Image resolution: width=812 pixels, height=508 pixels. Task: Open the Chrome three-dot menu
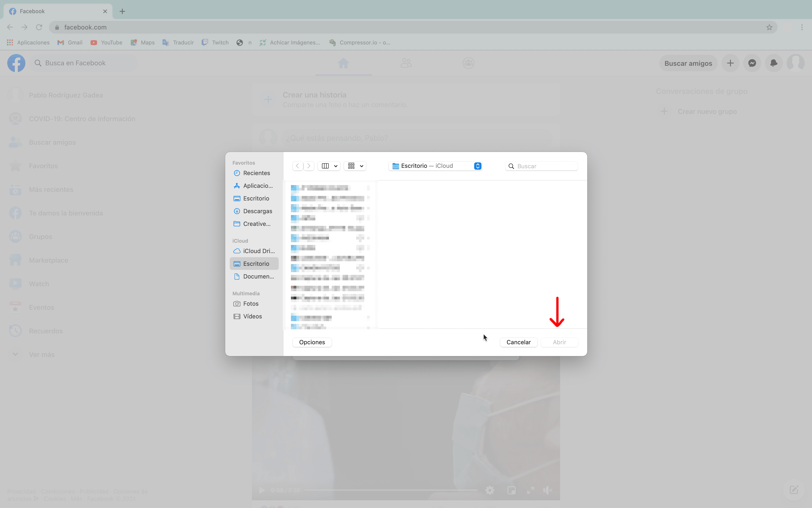click(802, 27)
